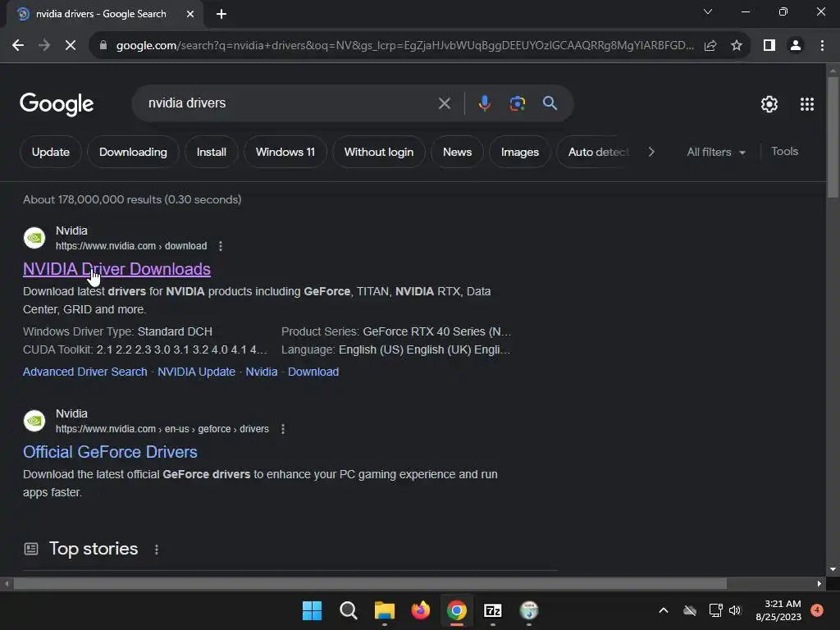Close the nvidia drivers tab
Screen dimensions: 840x630
coord(190,15)
